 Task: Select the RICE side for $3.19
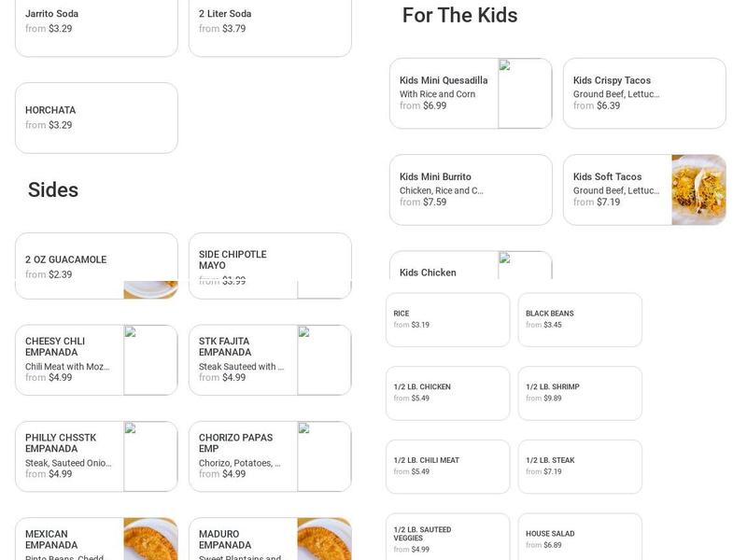click(447, 319)
